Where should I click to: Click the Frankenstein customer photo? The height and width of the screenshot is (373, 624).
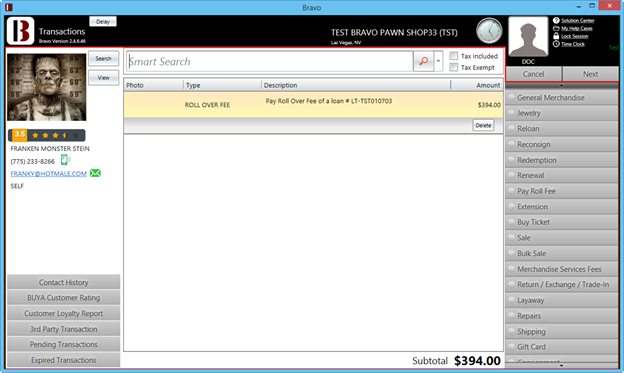click(47, 87)
